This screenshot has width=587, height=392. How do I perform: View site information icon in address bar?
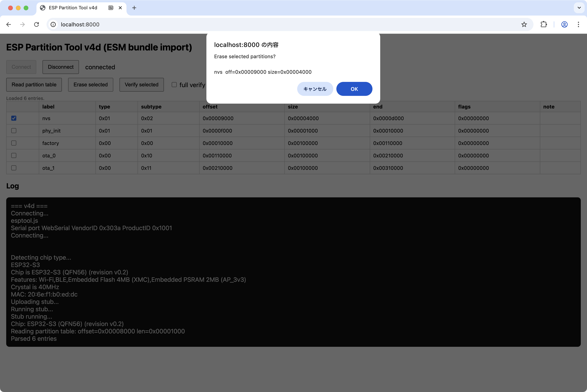coord(53,24)
